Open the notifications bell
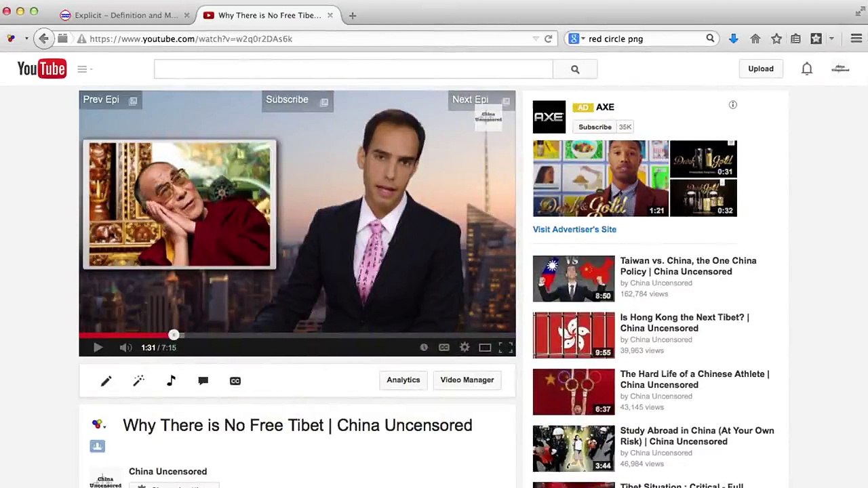868x488 pixels. pyautogui.click(x=807, y=68)
